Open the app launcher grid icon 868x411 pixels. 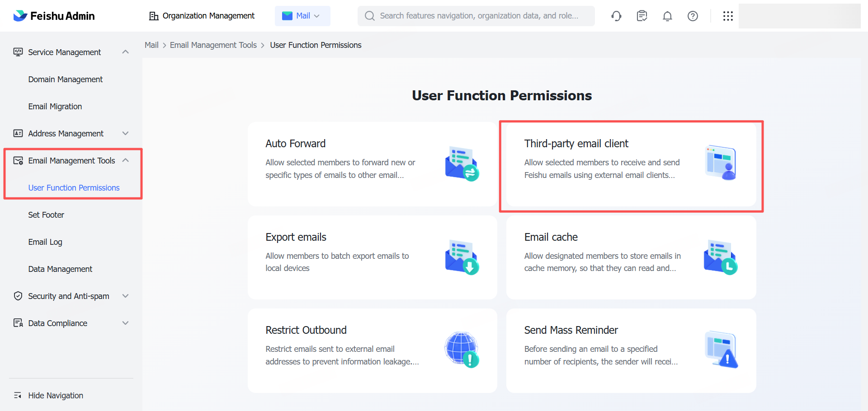click(x=728, y=16)
